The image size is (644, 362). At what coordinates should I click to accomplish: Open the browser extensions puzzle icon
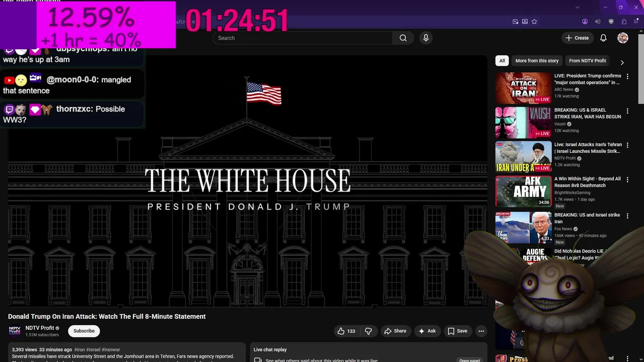(624, 22)
